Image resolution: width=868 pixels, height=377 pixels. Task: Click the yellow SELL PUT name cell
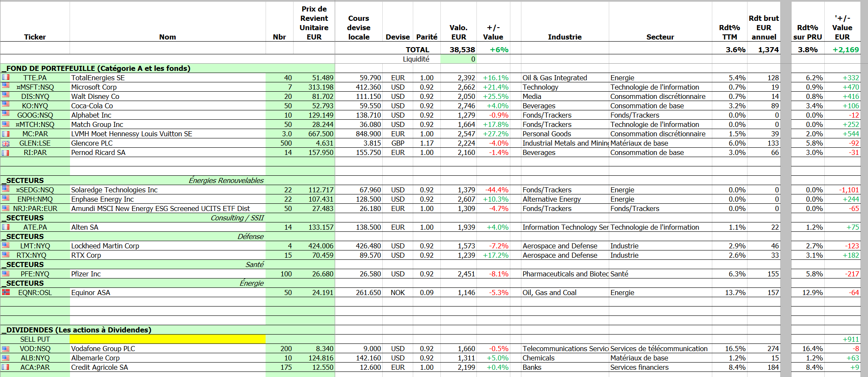pyautogui.click(x=168, y=339)
